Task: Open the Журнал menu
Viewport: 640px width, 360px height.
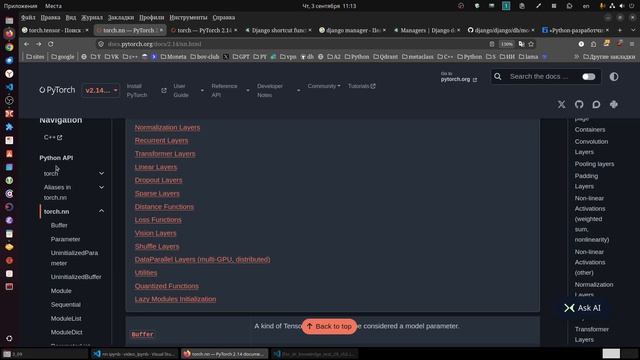Action: [92, 18]
